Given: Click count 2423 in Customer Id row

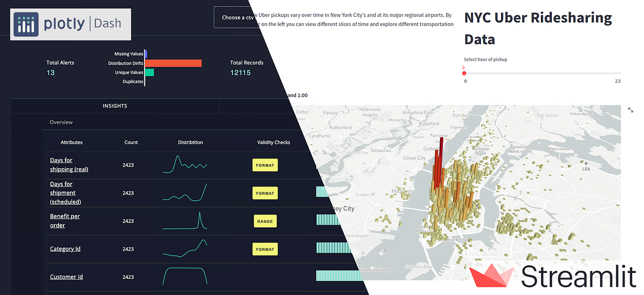Looking at the screenshot, I should tap(128, 277).
